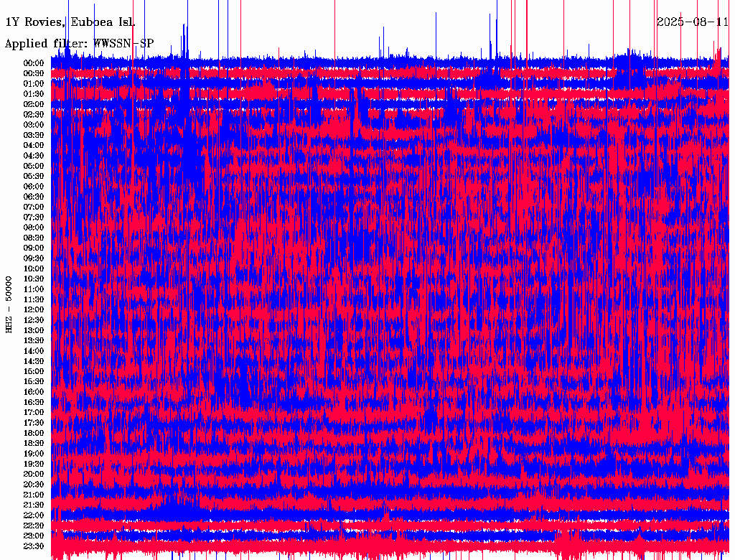The image size is (735, 560).
Task: Pick the 15:00 time row label
Action: [x=34, y=371]
